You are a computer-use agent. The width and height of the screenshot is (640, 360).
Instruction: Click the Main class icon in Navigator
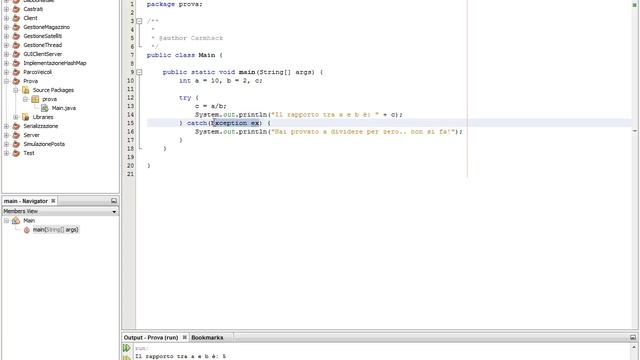tap(16, 220)
